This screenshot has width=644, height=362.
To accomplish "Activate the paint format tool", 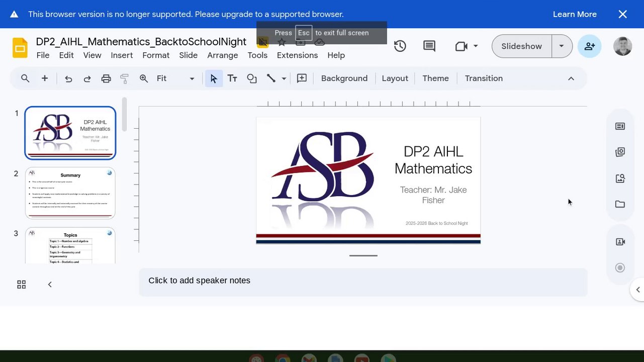I will pos(125,78).
